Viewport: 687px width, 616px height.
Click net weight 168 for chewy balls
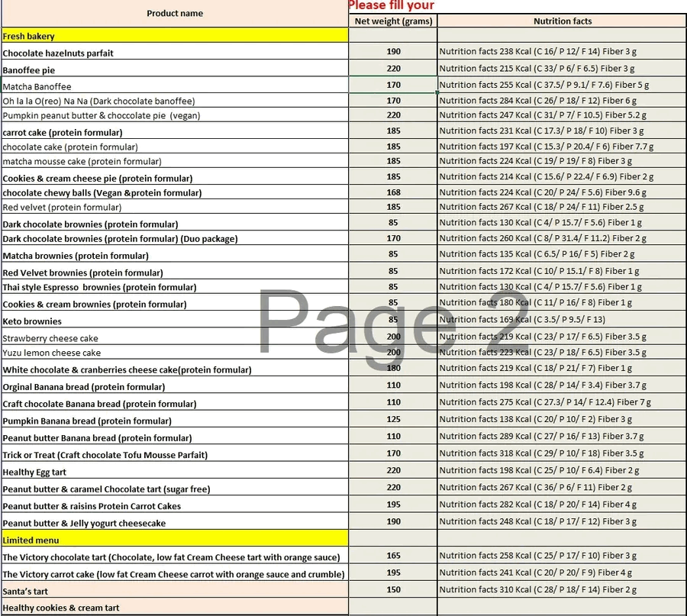click(x=393, y=192)
